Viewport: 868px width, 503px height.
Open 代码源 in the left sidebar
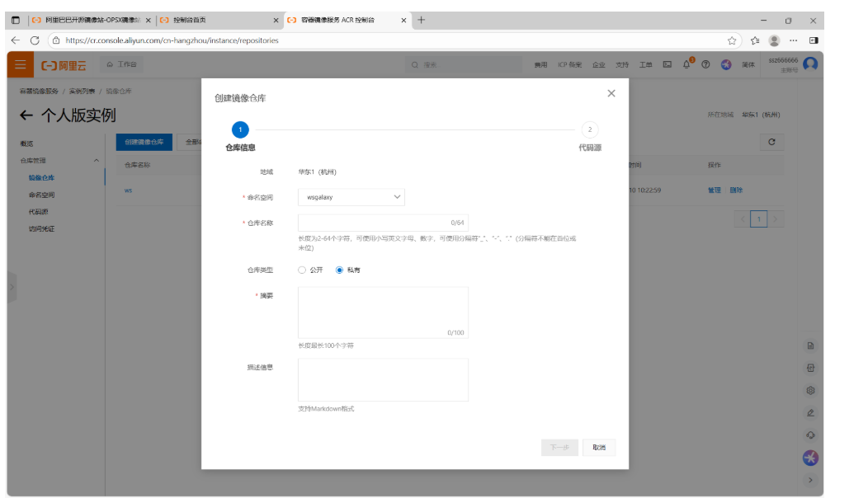[38, 211]
